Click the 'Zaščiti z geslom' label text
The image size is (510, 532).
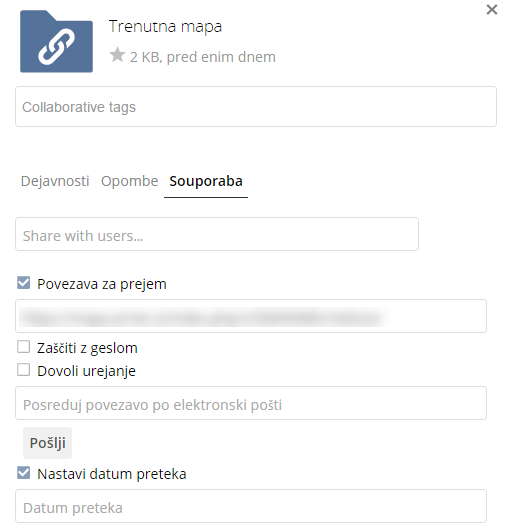click(87, 348)
